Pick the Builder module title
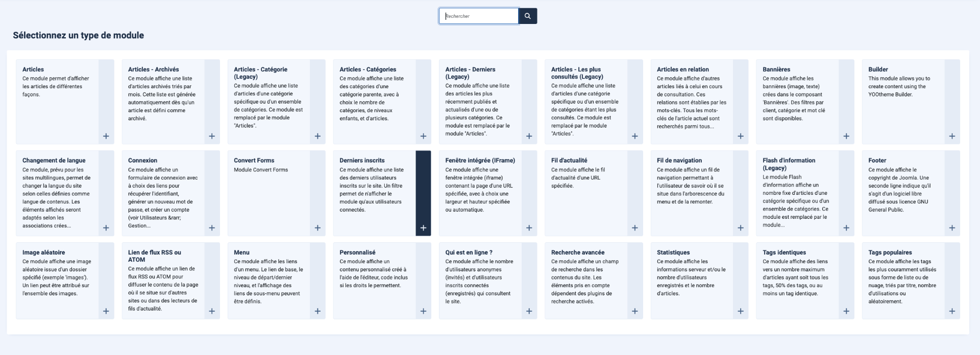Image resolution: width=980 pixels, height=355 pixels. 878,69
